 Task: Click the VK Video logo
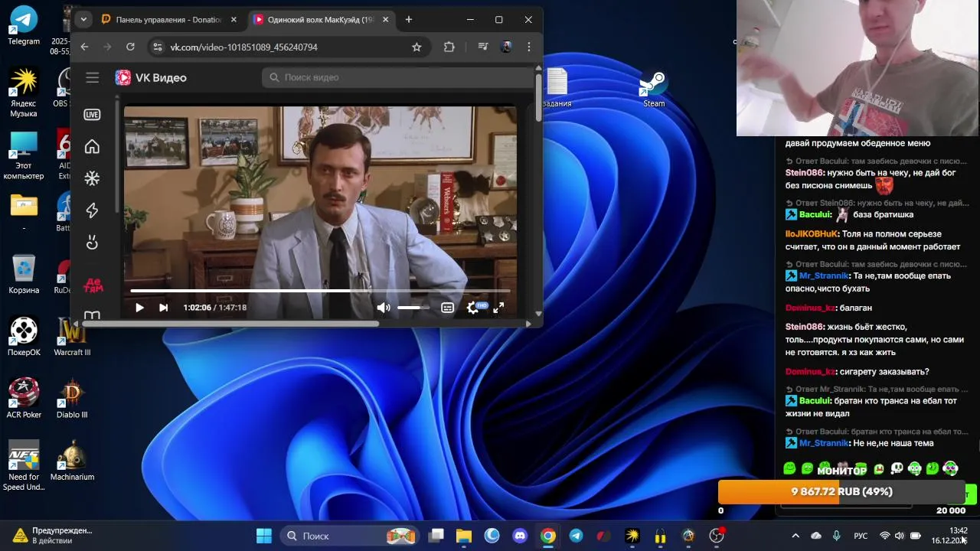(x=151, y=77)
